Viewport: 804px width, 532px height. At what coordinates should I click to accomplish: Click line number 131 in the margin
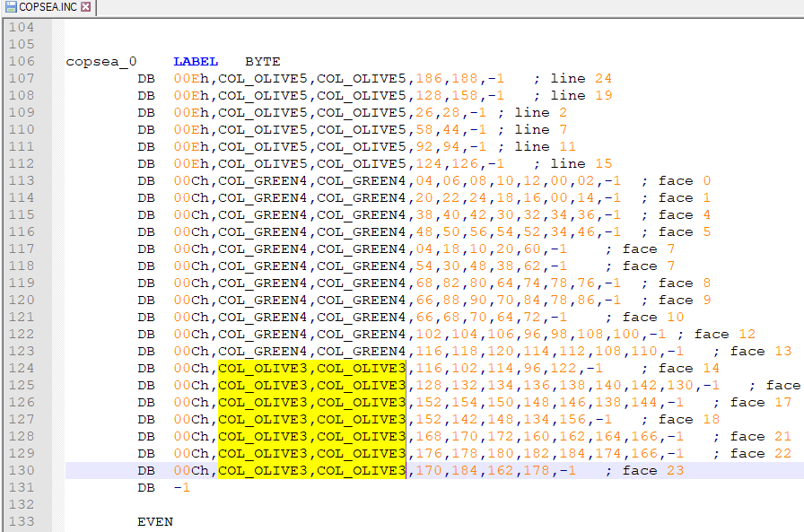21,488
